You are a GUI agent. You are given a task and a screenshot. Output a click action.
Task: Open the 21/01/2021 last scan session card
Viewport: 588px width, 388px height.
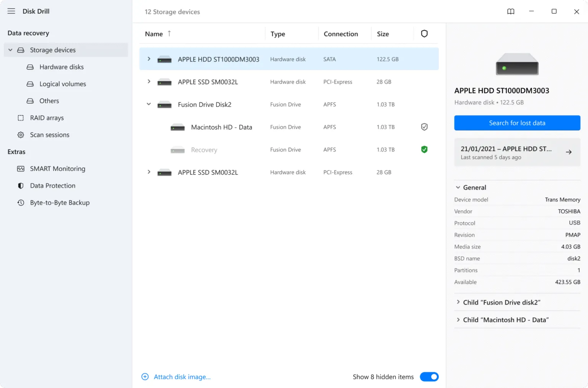click(x=517, y=152)
